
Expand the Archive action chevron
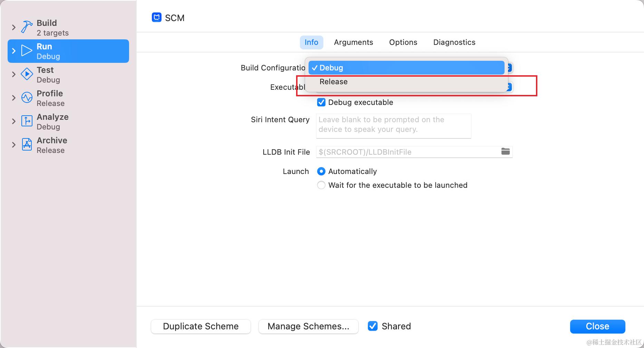(14, 145)
